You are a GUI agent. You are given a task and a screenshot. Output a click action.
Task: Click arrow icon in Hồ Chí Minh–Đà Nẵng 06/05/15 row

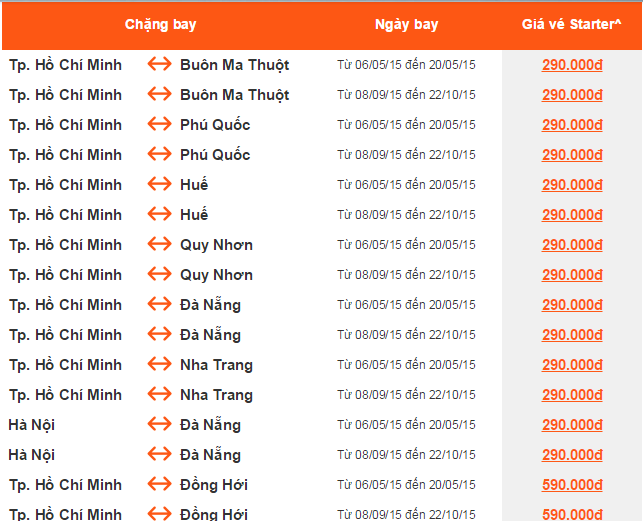(160, 305)
